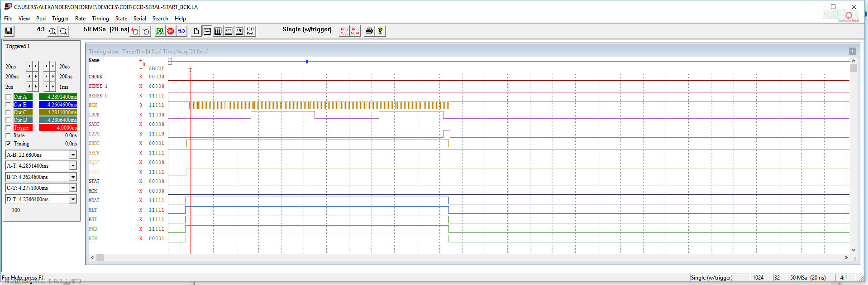Open the EDIT PAT pattern editor

pyautogui.click(x=250, y=31)
